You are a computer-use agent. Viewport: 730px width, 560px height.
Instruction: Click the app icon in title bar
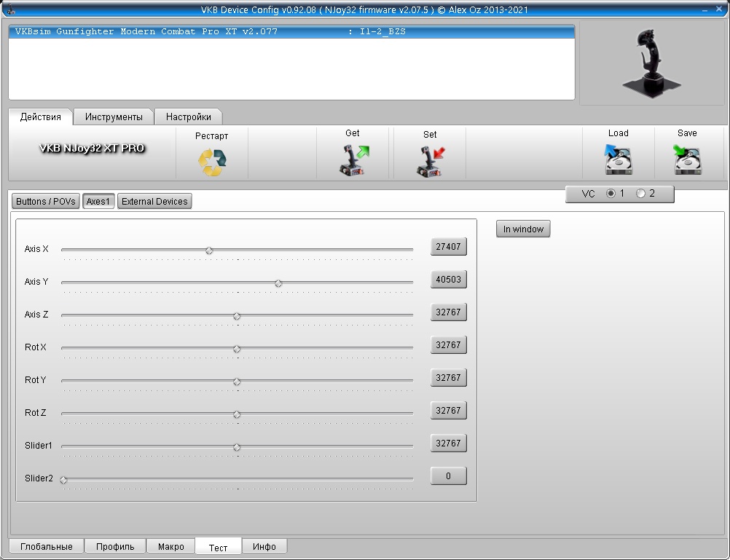tap(11, 9)
